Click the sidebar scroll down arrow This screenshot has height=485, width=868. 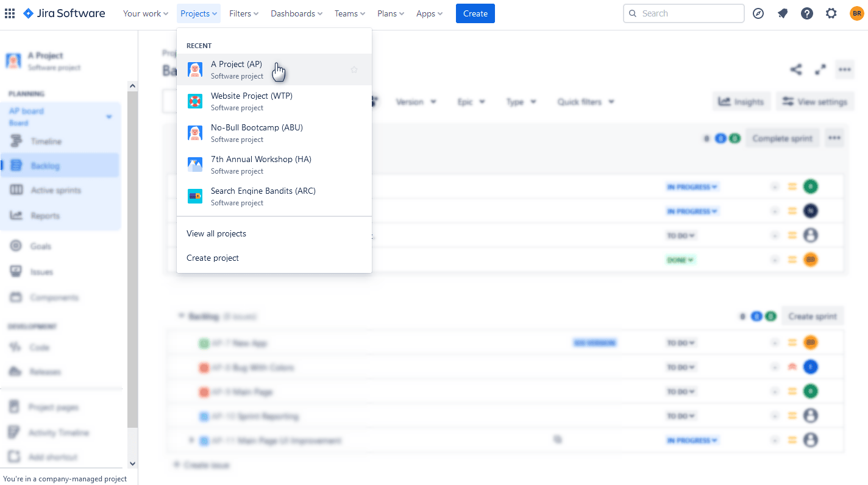132,464
